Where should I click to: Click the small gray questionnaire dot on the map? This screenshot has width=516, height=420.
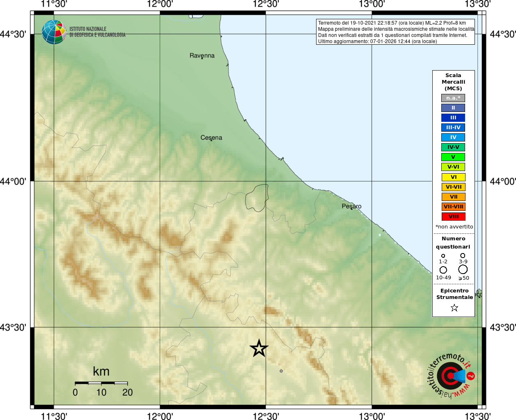click(x=281, y=371)
